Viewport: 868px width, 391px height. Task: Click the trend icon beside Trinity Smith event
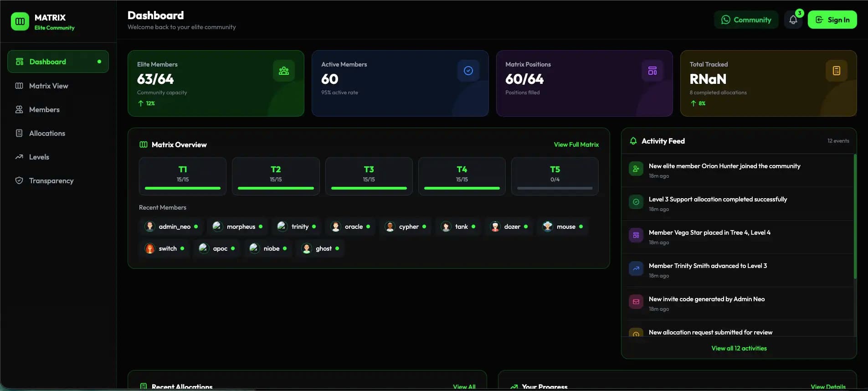636,268
